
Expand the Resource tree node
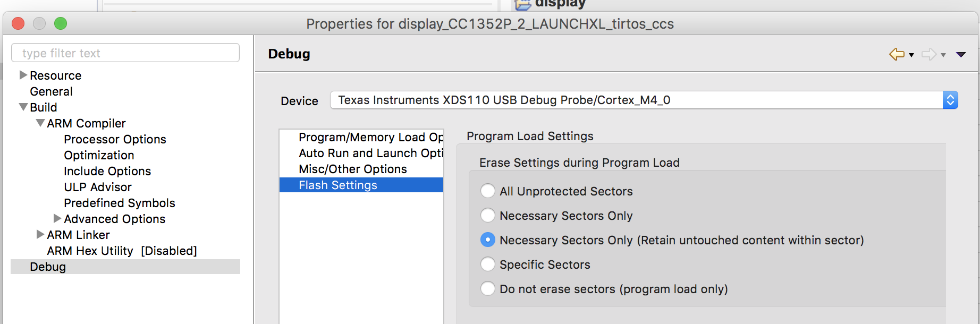coord(23,75)
